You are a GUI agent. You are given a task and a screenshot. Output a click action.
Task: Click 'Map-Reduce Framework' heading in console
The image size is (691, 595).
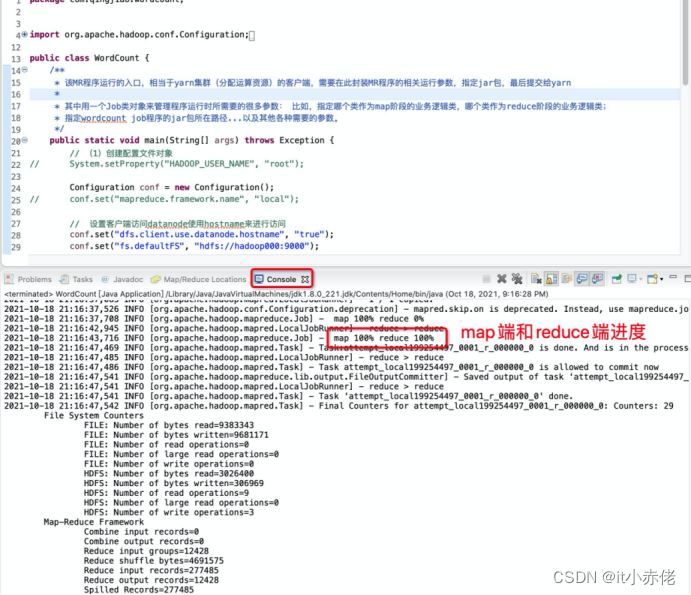click(x=94, y=522)
